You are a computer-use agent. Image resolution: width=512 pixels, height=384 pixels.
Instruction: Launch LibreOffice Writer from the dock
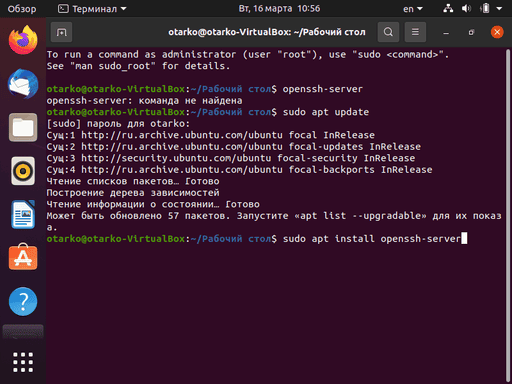pos(23,215)
